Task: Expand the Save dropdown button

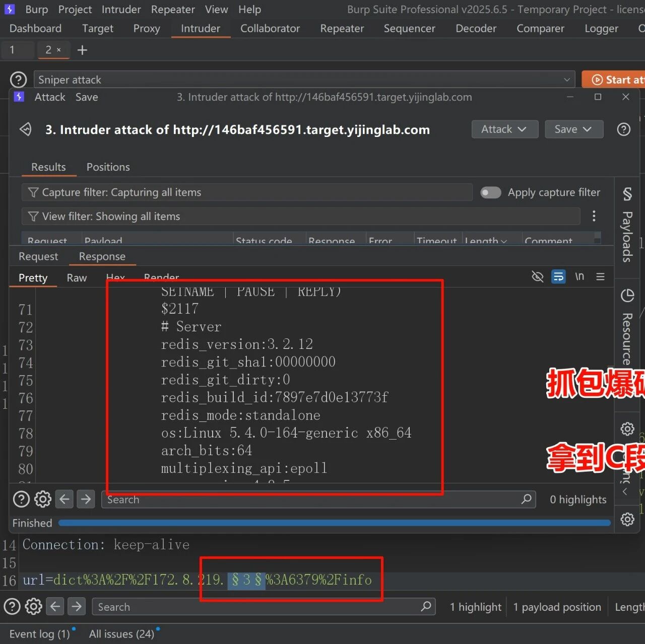Action: click(x=574, y=129)
